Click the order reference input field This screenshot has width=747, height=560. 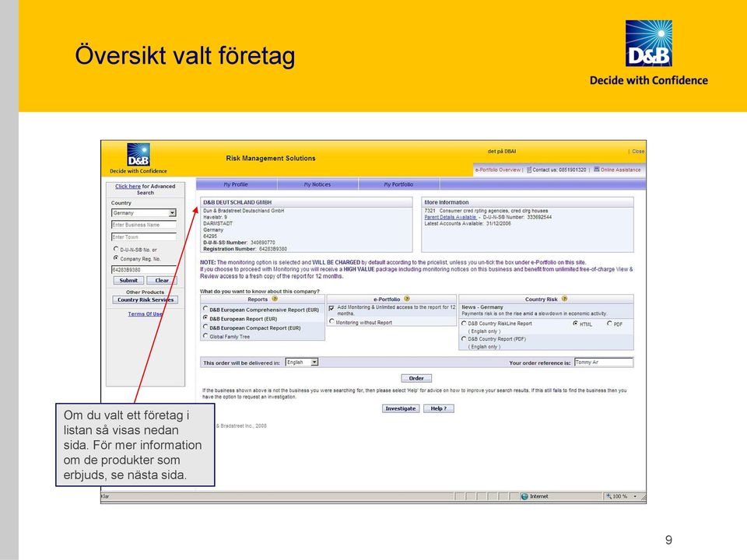coord(604,362)
